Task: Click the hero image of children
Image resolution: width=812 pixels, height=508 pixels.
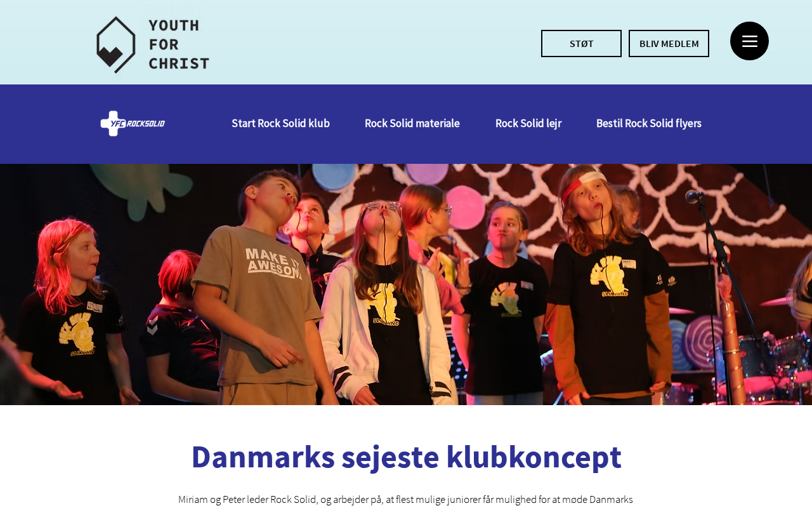Action: (x=406, y=284)
